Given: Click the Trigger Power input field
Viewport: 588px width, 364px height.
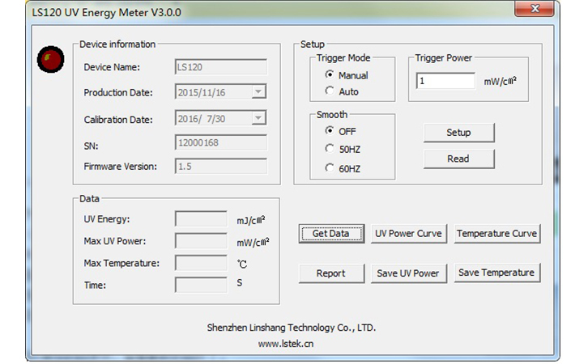Looking at the screenshot, I should pyautogui.click(x=445, y=82).
